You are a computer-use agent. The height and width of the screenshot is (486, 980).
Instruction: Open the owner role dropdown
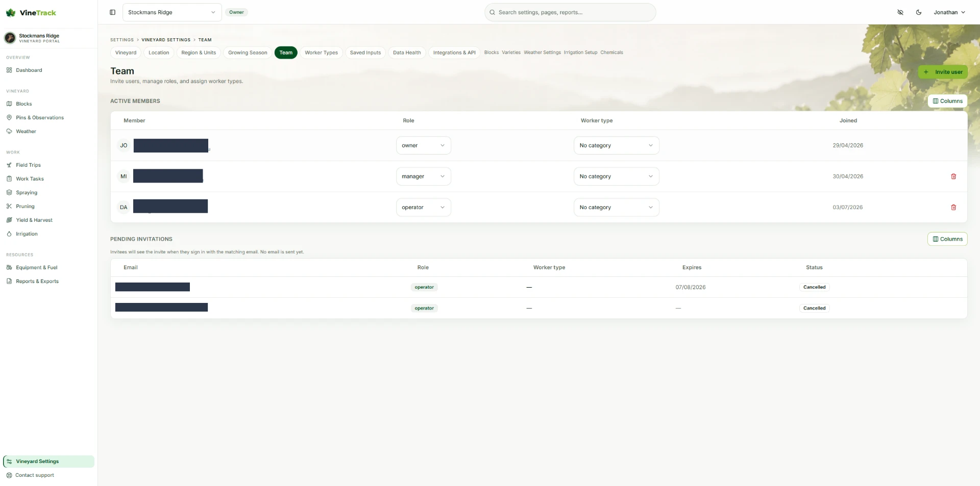423,145
